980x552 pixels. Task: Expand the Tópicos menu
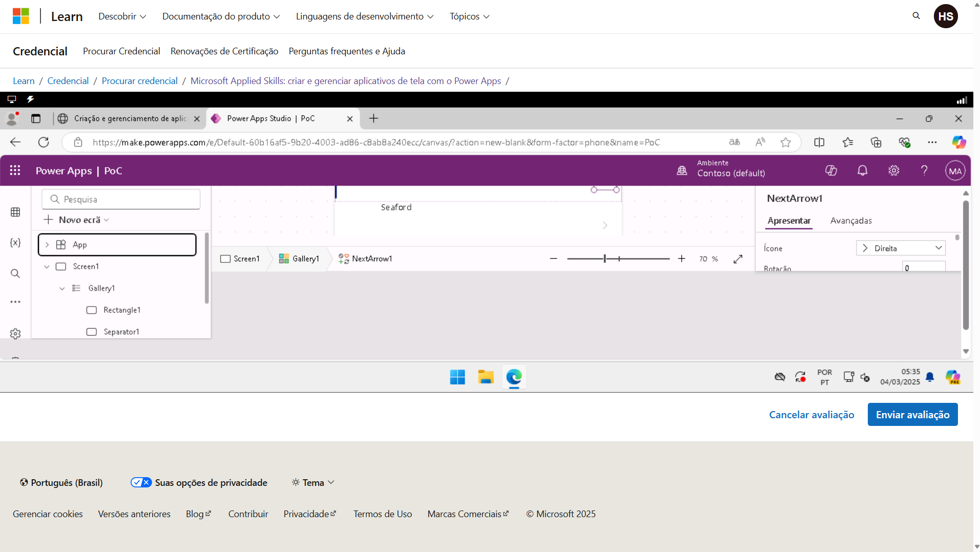point(469,16)
